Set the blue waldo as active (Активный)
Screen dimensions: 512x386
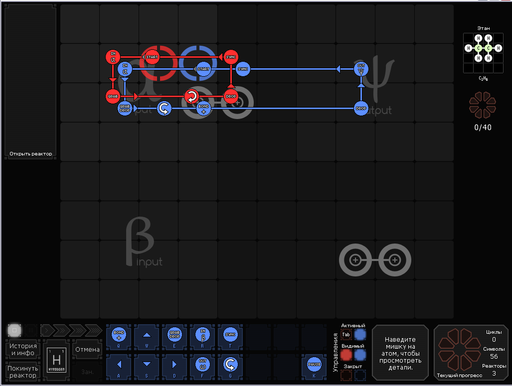pyautogui.click(x=360, y=334)
